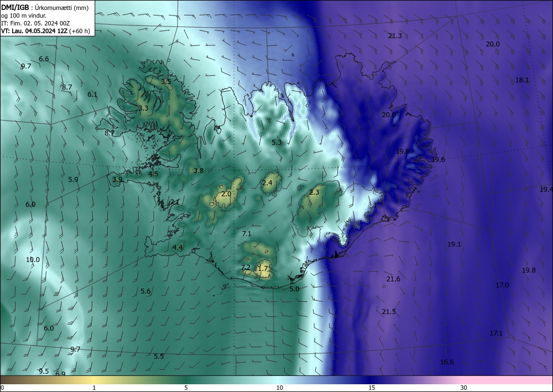Click the 10.0 value label

point(33,260)
